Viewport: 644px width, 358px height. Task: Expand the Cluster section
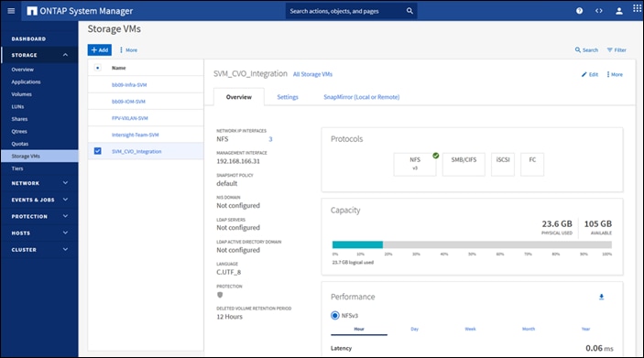[65, 250]
